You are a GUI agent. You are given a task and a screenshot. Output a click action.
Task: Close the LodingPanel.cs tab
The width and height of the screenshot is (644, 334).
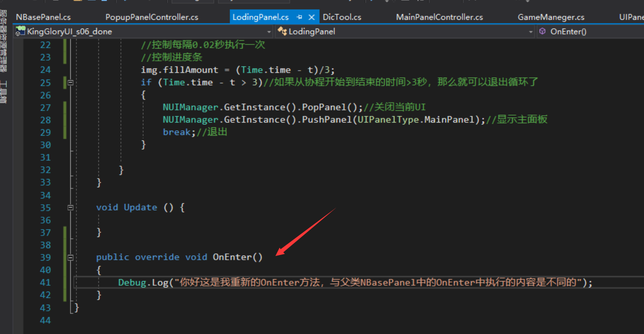click(x=312, y=17)
